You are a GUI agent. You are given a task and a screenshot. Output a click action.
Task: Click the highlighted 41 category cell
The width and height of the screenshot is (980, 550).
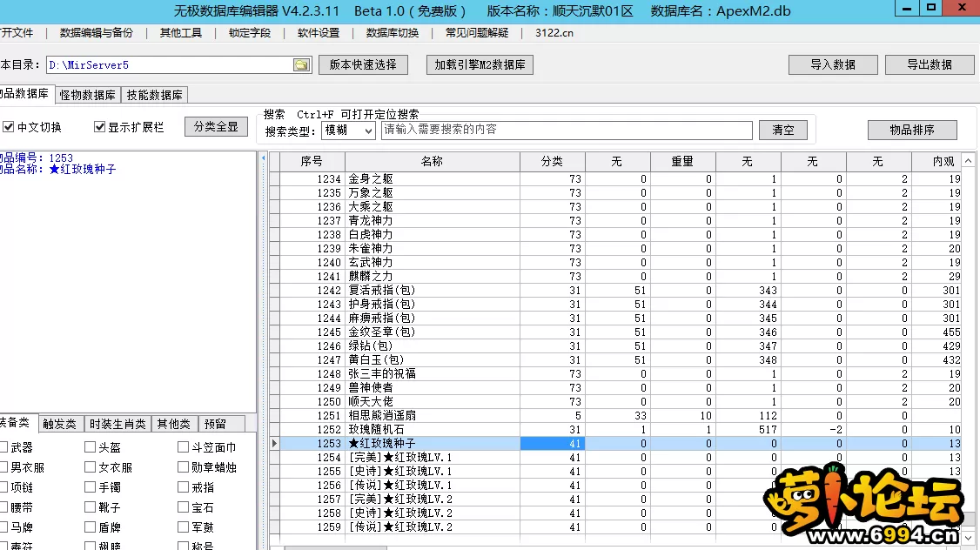pyautogui.click(x=553, y=443)
